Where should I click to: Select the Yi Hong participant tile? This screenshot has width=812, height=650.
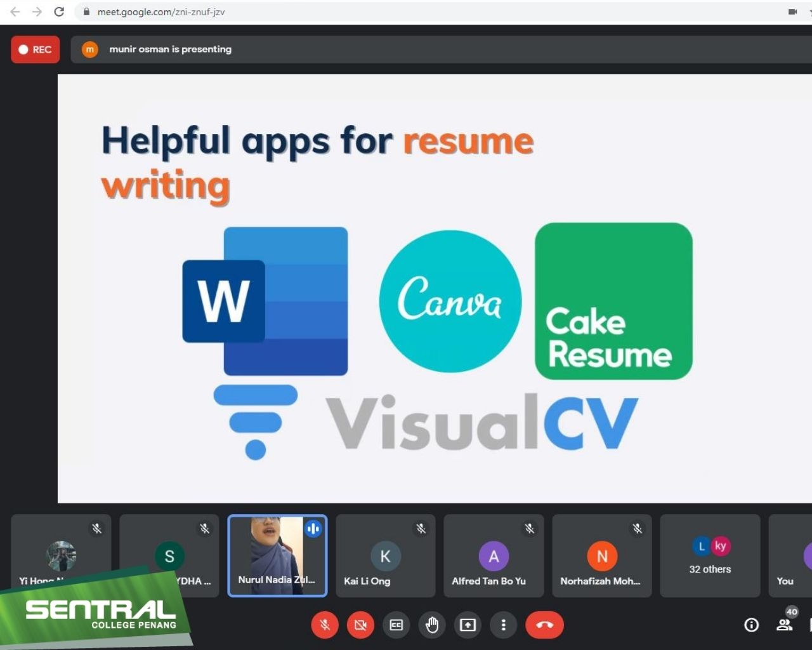[x=61, y=555]
